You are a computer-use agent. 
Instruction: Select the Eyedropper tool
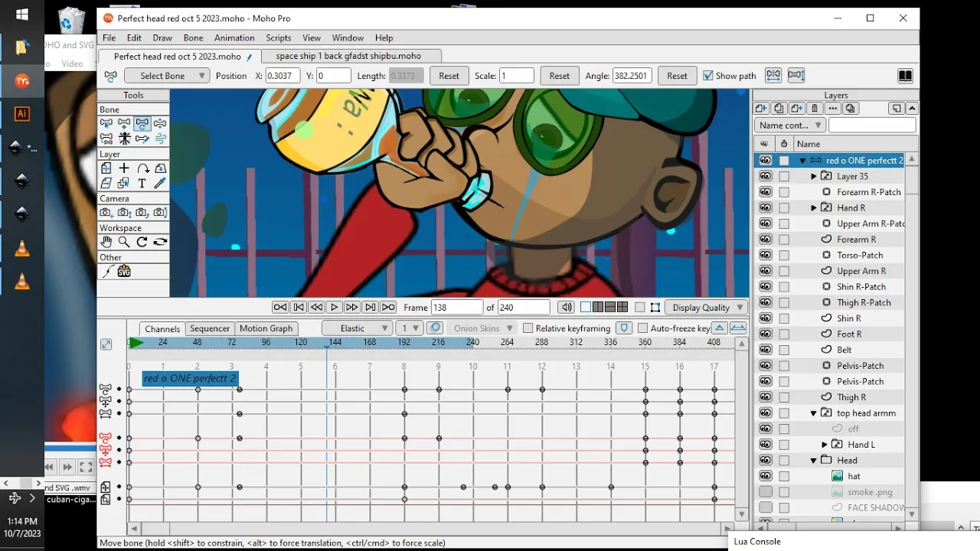pyautogui.click(x=160, y=184)
